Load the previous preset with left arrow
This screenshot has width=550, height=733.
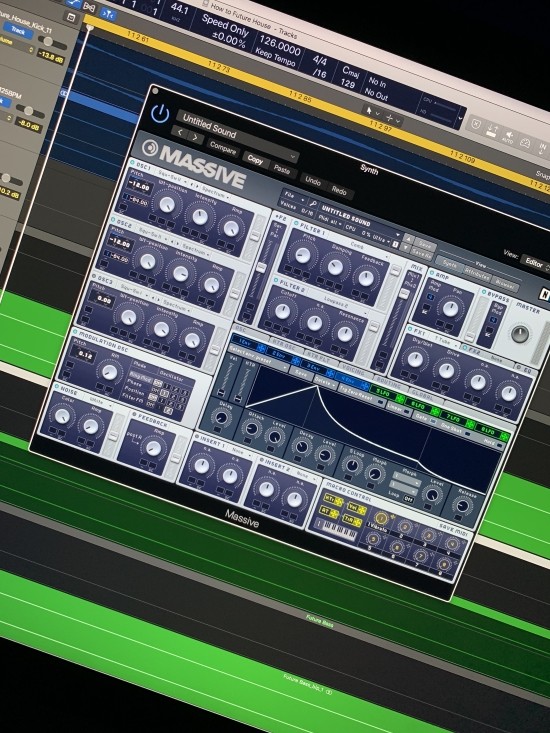(180, 132)
